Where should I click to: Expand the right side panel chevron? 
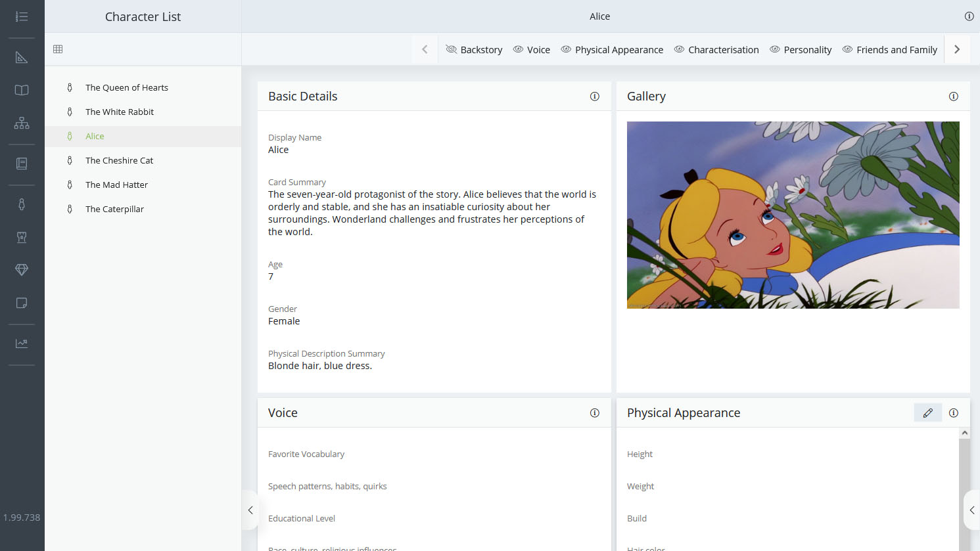972,510
